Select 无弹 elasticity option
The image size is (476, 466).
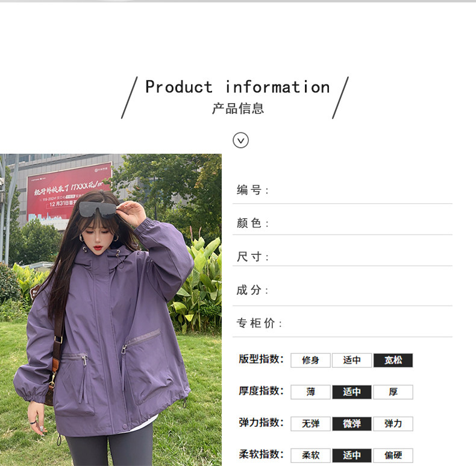point(310,424)
